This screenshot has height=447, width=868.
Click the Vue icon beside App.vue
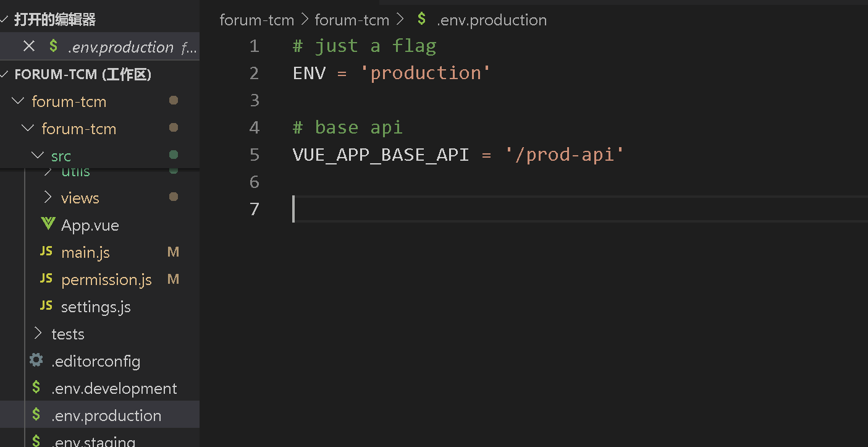[48, 224]
